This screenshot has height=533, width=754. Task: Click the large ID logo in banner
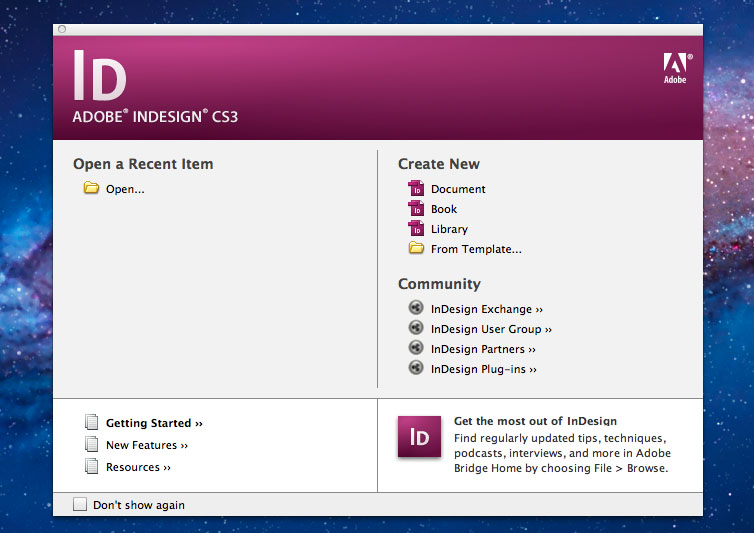[100, 78]
